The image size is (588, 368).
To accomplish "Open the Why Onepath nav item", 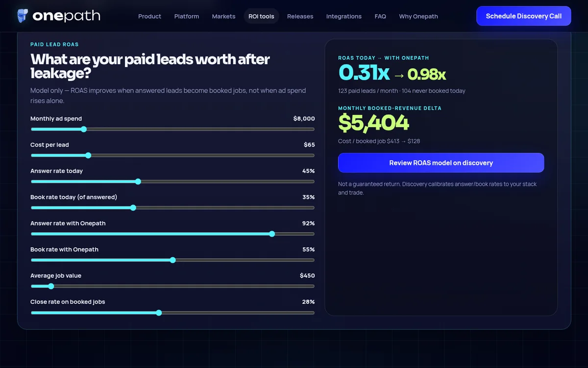I will [x=418, y=16].
